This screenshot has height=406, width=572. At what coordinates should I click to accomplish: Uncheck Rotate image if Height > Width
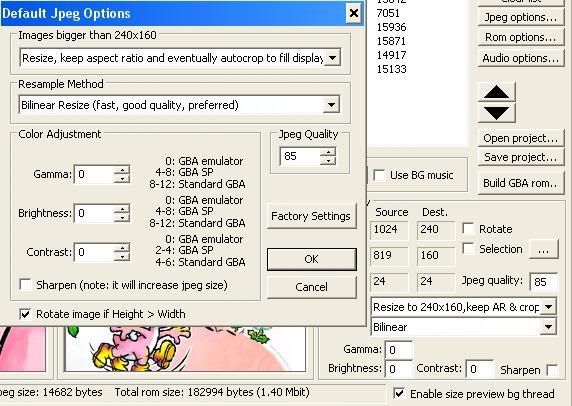coord(25,314)
